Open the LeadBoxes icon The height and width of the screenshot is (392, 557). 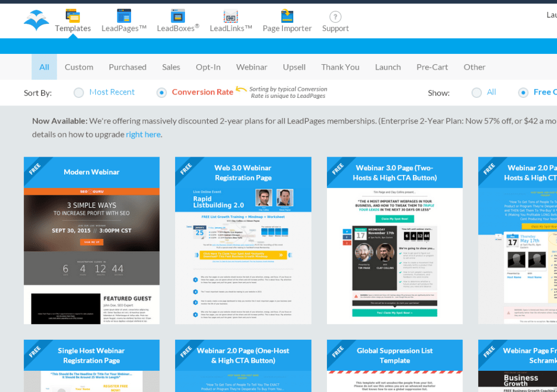pos(178,16)
